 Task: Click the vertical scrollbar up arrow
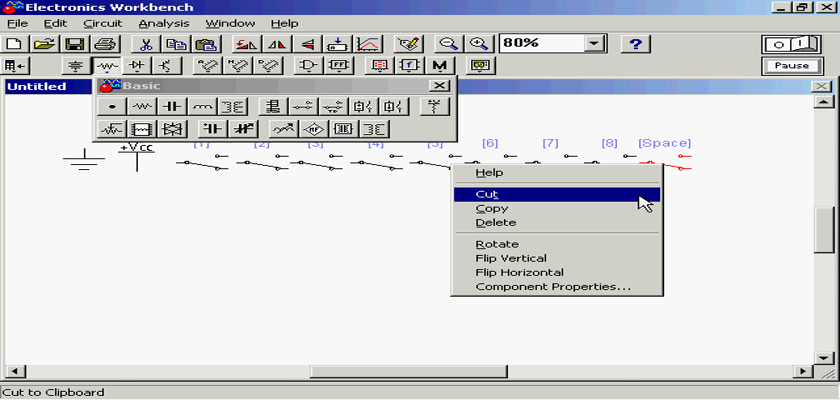click(x=823, y=102)
